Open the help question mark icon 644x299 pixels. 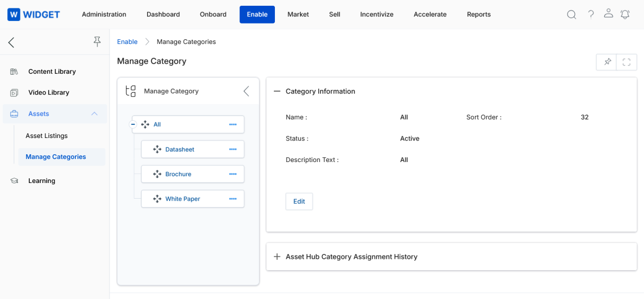tap(591, 15)
